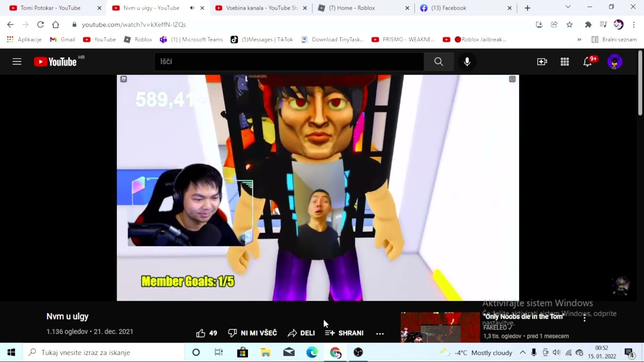644x362 pixels.
Task: Open File Explorer from taskbar
Action: pos(266,352)
